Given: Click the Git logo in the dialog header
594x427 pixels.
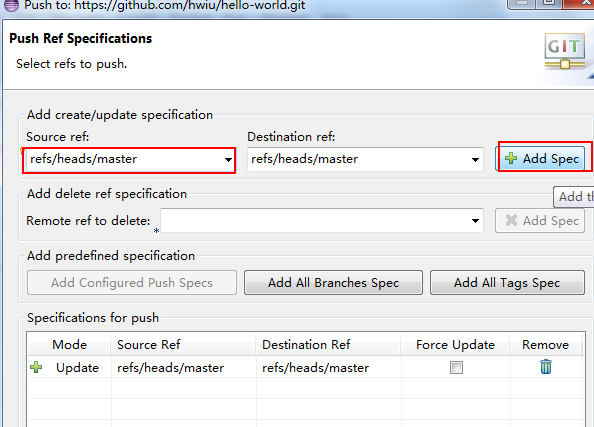Looking at the screenshot, I should tap(564, 52).
